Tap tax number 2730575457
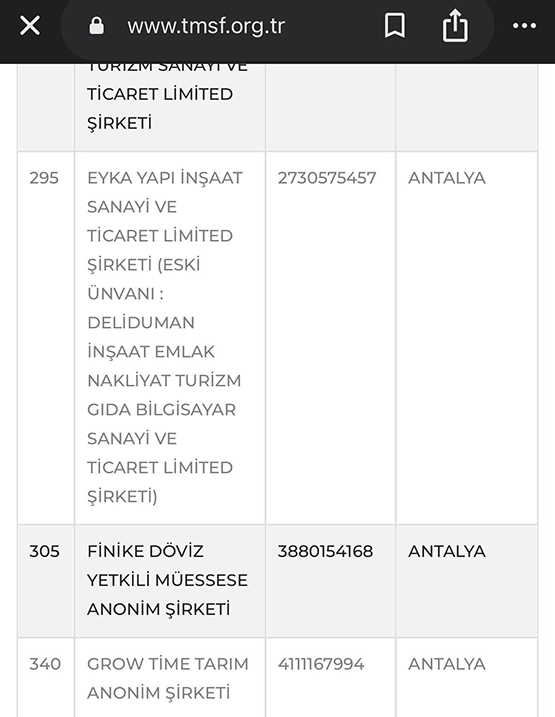Image resolution: width=555 pixels, height=717 pixels. (327, 178)
